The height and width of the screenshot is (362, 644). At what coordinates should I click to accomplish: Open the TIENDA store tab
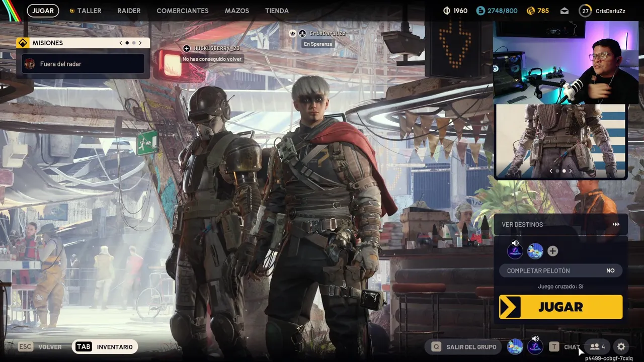[x=277, y=11]
